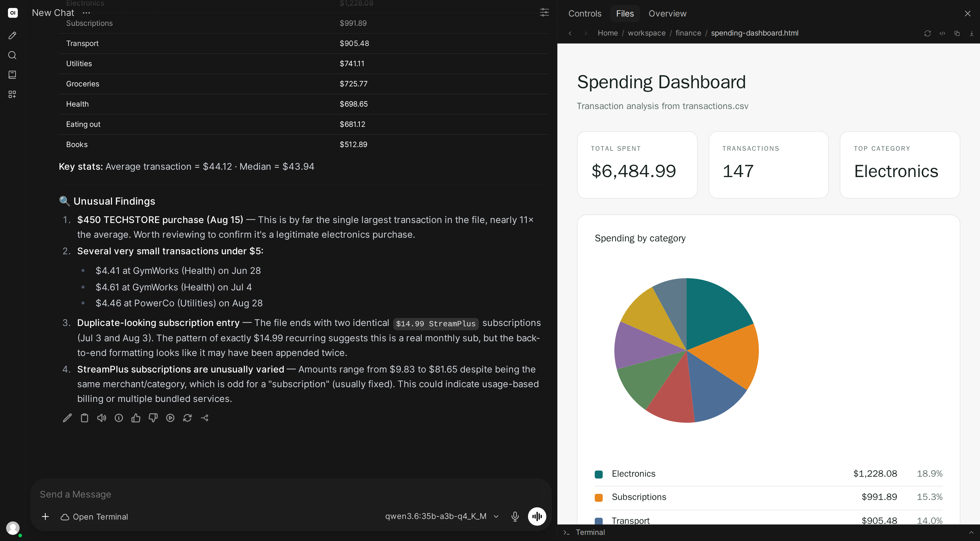Click the Health $698.65 table row
This screenshot has width=980, height=541.
coord(303,104)
